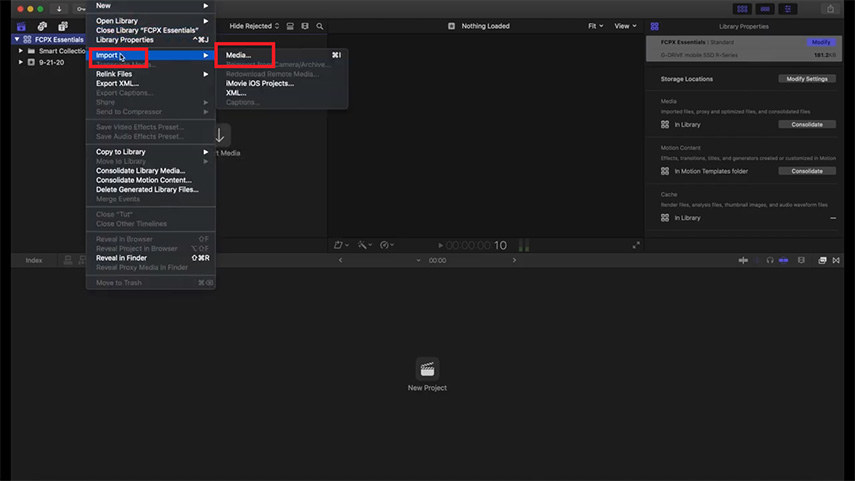Open the Hide Rejected filter dropdown

coord(254,26)
